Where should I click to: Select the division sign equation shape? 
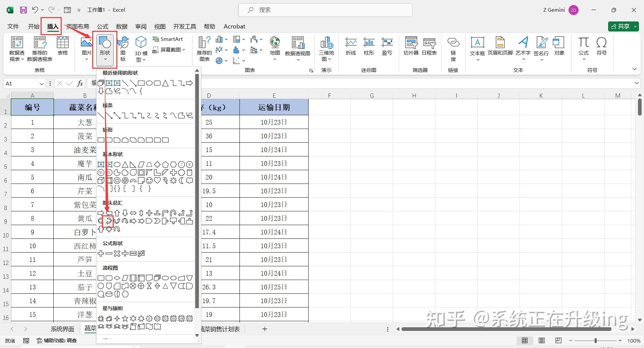pyautogui.click(x=125, y=254)
